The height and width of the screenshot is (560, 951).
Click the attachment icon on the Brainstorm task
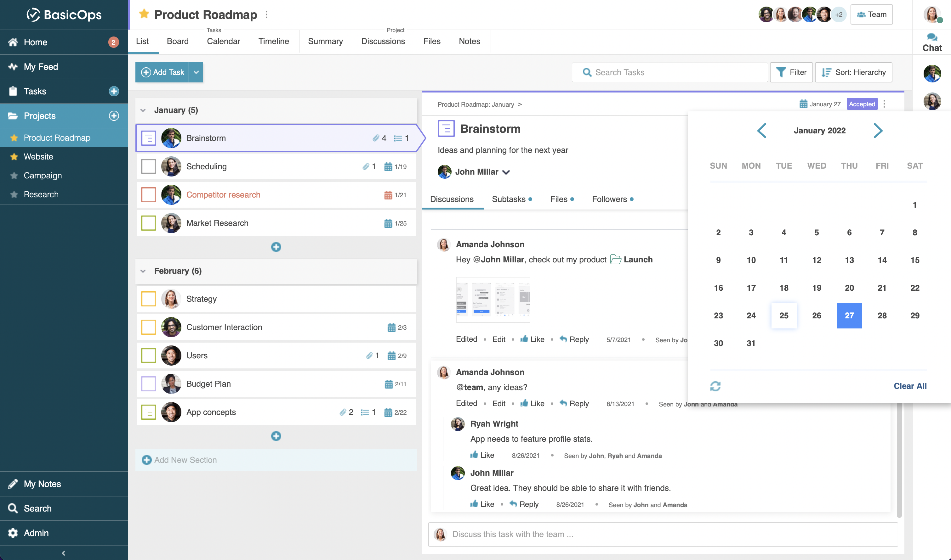(376, 138)
